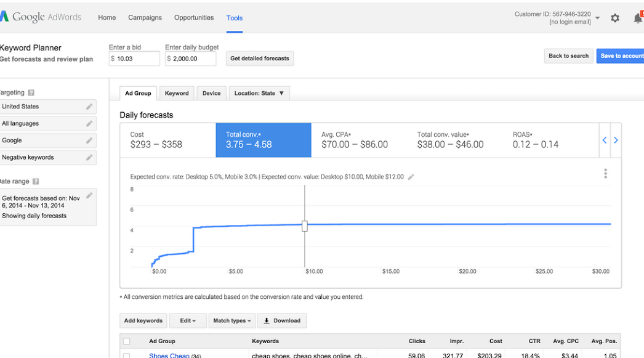The width and height of the screenshot is (644, 358).
Task: Check the Shoes Cheap row checkbox
Action: (x=127, y=356)
